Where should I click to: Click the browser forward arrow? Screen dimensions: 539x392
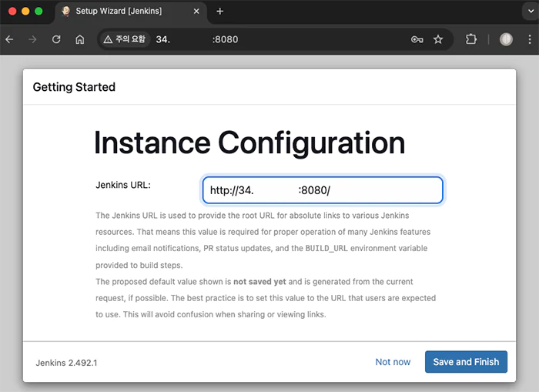coord(32,39)
